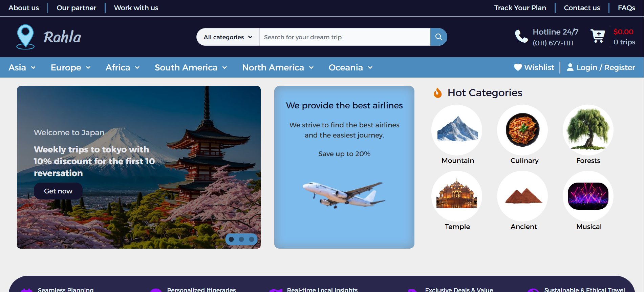Click the Welcome to Japan text
Screen dimensions: 644x292
click(69, 132)
